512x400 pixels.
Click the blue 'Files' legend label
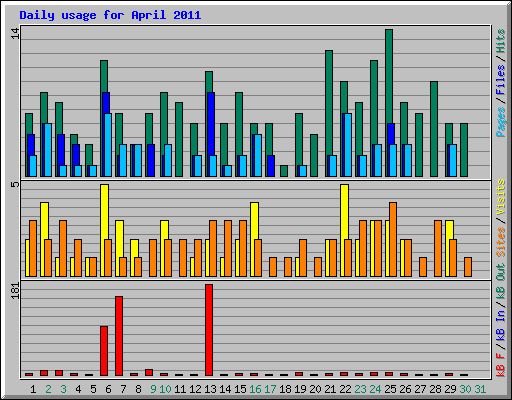(501, 80)
